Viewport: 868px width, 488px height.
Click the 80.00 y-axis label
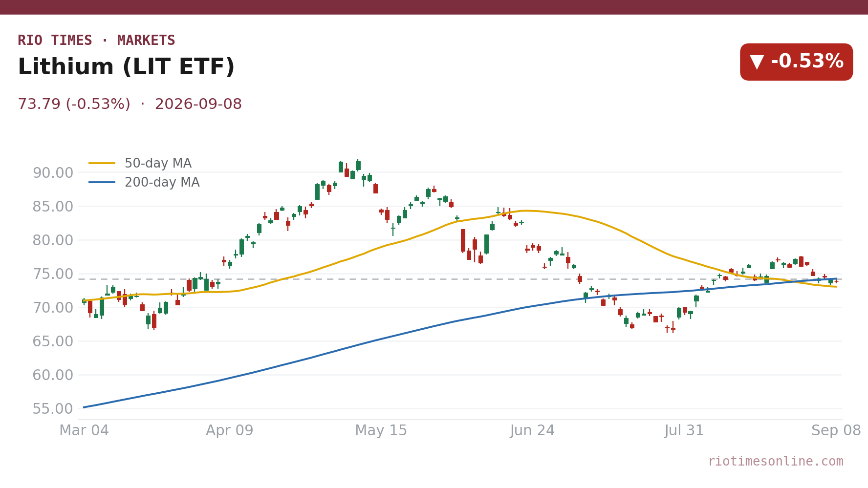53,240
